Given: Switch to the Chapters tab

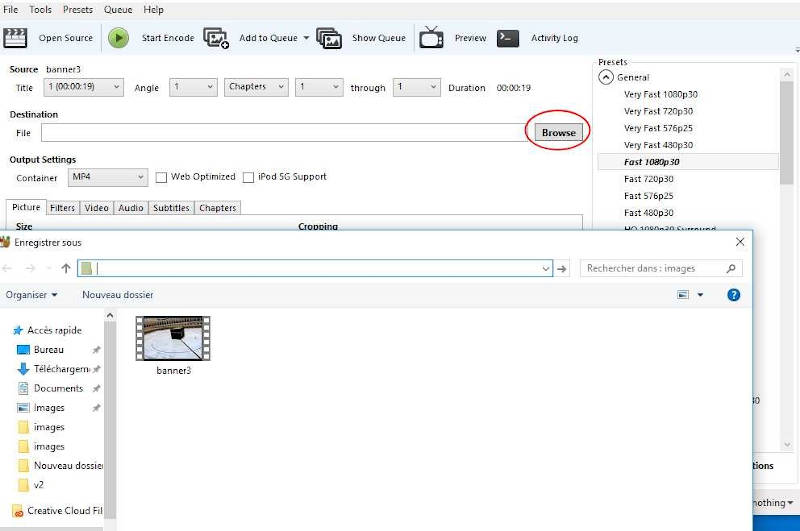Looking at the screenshot, I should [217, 208].
